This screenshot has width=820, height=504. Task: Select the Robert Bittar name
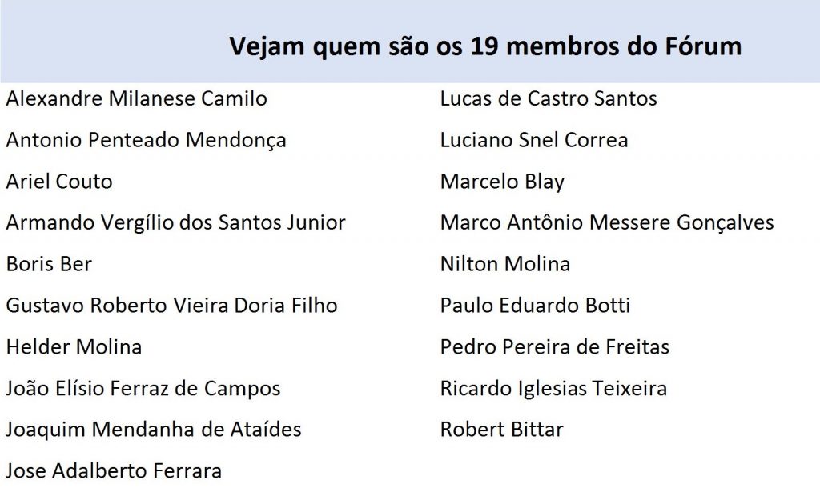click(502, 430)
